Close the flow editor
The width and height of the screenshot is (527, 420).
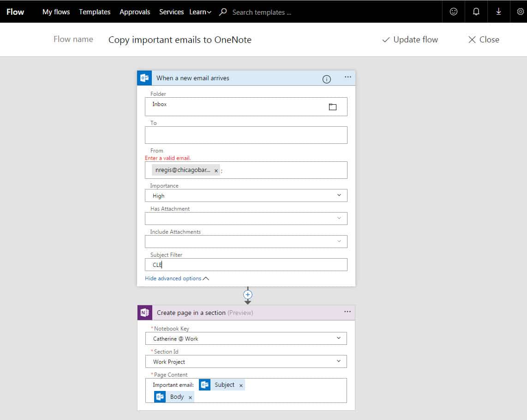pyautogui.click(x=484, y=40)
